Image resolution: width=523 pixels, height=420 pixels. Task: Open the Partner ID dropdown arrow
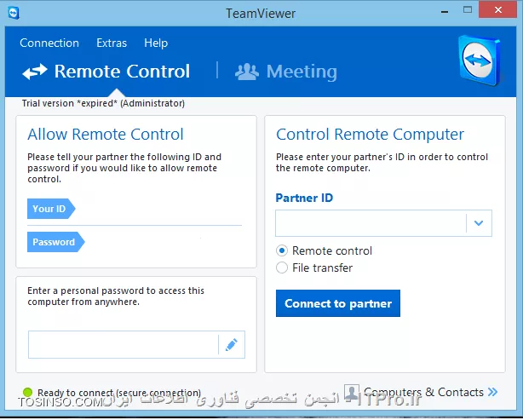pos(479,223)
